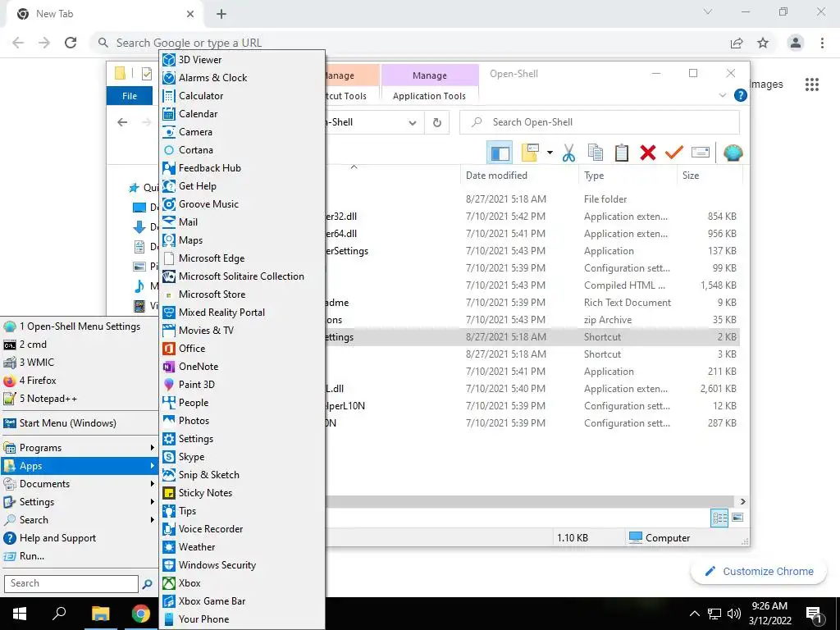Open the Office app
This screenshot has width=840, height=630.
(242, 348)
